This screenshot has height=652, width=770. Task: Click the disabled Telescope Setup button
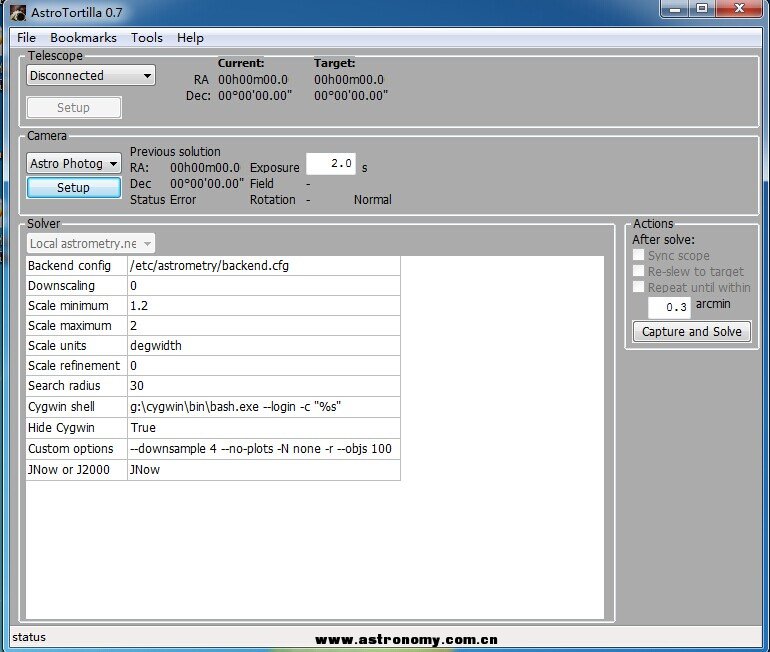tap(74, 108)
